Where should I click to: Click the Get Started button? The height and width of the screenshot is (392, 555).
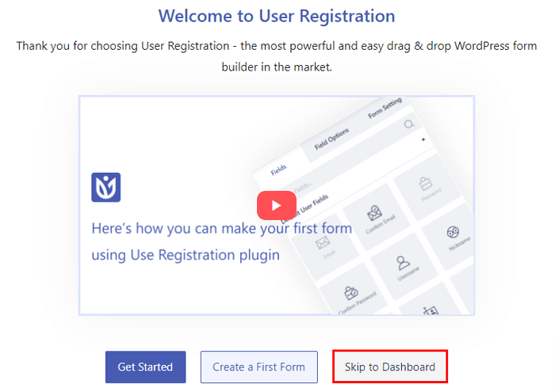[x=145, y=367]
